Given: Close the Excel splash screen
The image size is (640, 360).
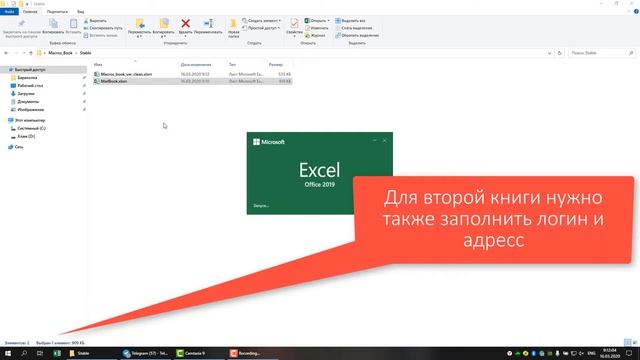Looking at the screenshot, I should (384, 140).
